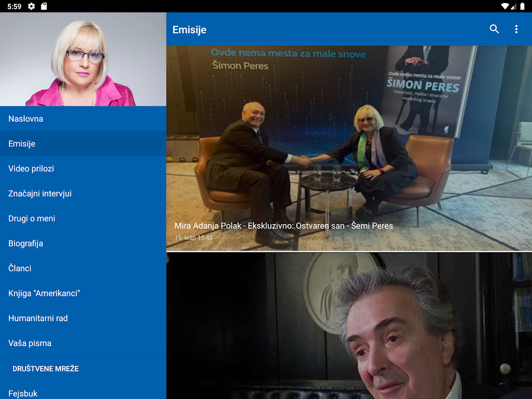Open the Fejsbuk social link
This screenshot has width=532, height=399.
click(83, 392)
